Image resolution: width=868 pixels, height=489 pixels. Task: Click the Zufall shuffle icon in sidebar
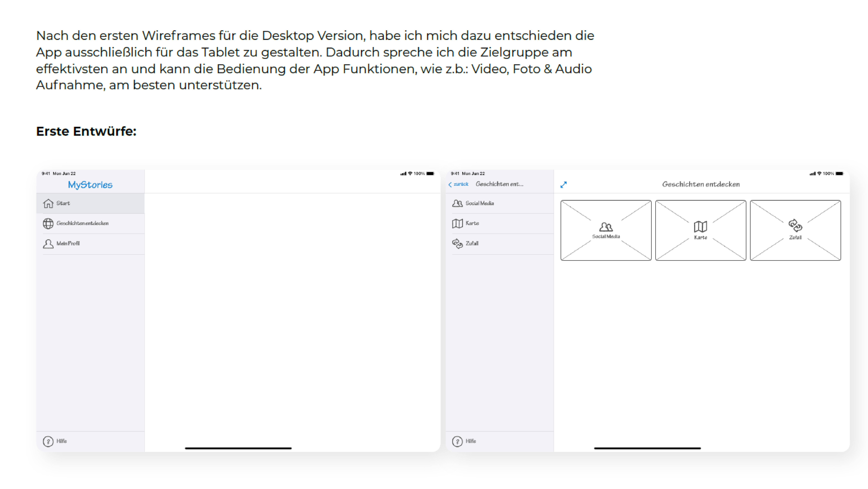coord(457,243)
